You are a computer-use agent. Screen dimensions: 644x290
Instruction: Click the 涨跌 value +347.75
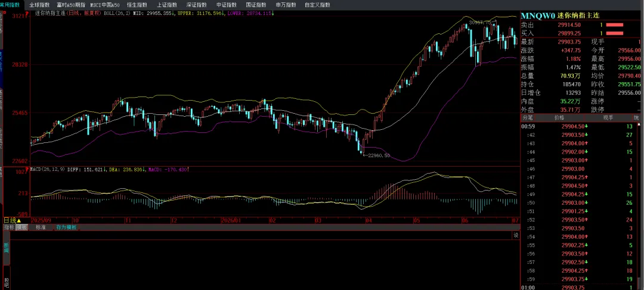coord(571,51)
